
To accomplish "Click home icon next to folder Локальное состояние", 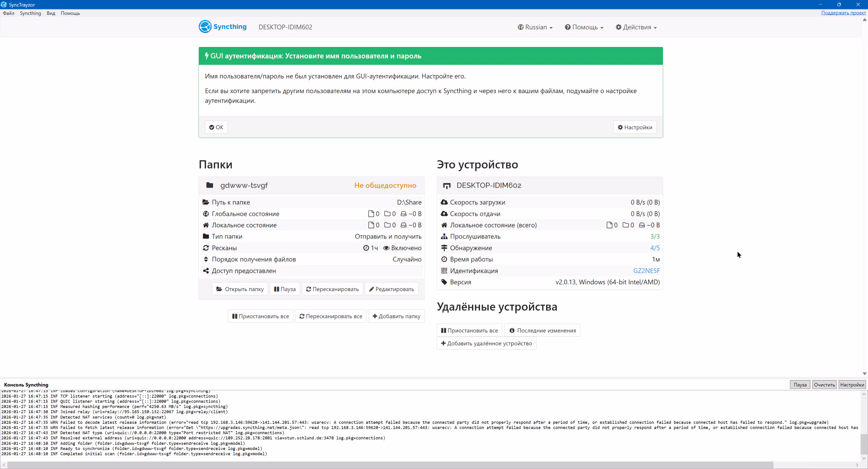I will pos(206,225).
